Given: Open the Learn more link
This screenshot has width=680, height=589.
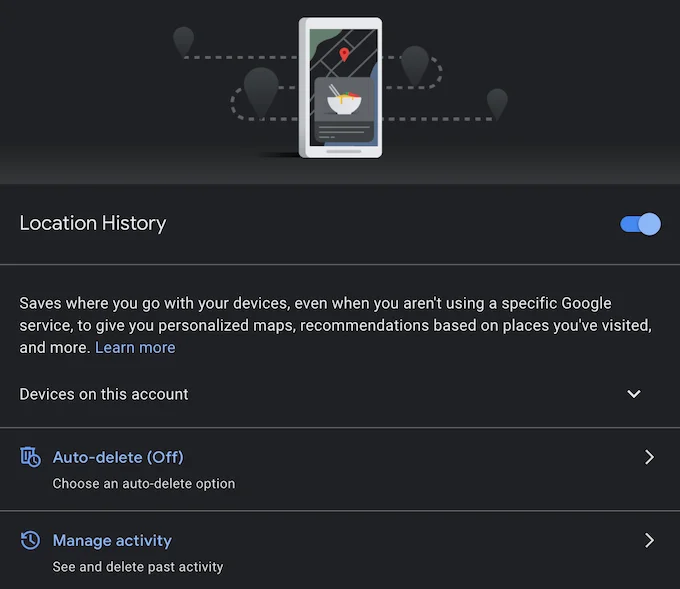Looking at the screenshot, I should coord(135,348).
